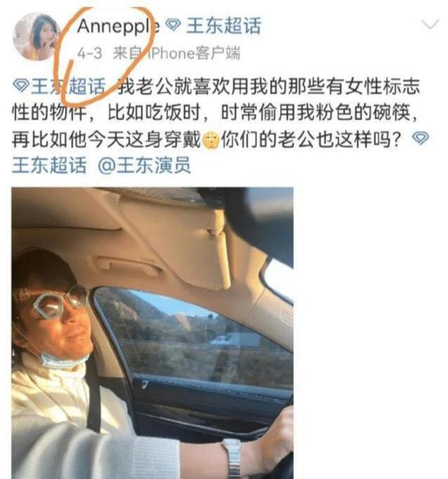Expand the chevron menu at the post's top right
The height and width of the screenshot is (479, 448).
pos(430,24)
